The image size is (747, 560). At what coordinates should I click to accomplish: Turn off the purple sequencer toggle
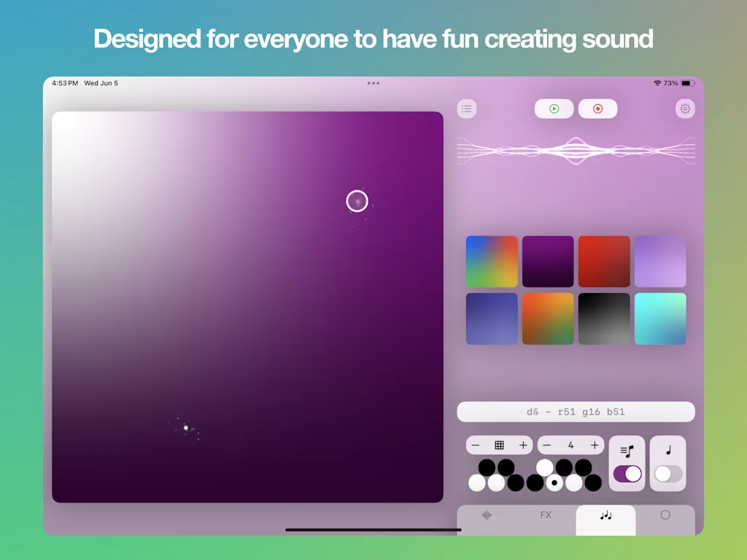click(628, 473)
